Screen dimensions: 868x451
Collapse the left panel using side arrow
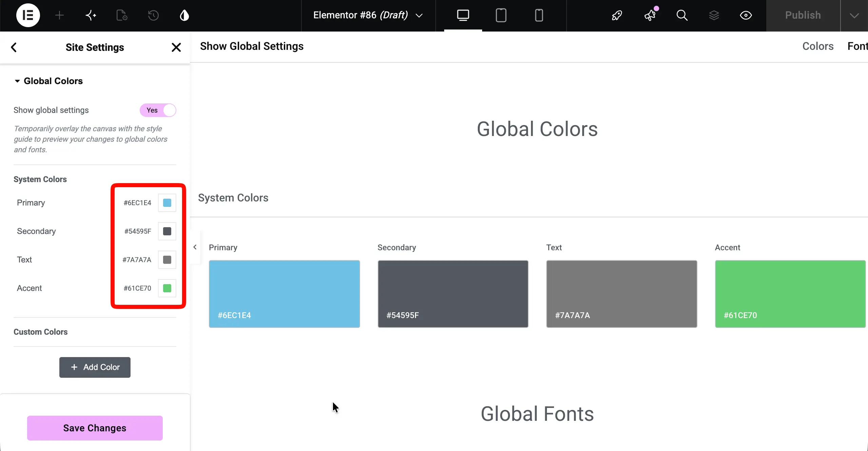[195, 247]
